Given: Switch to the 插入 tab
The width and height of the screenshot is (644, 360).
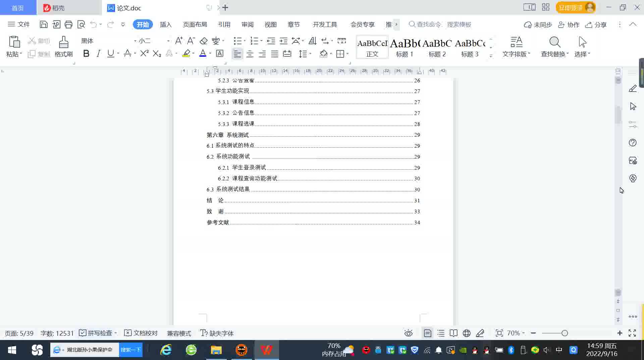Looking at the screenshot, I should pos(166,25).
